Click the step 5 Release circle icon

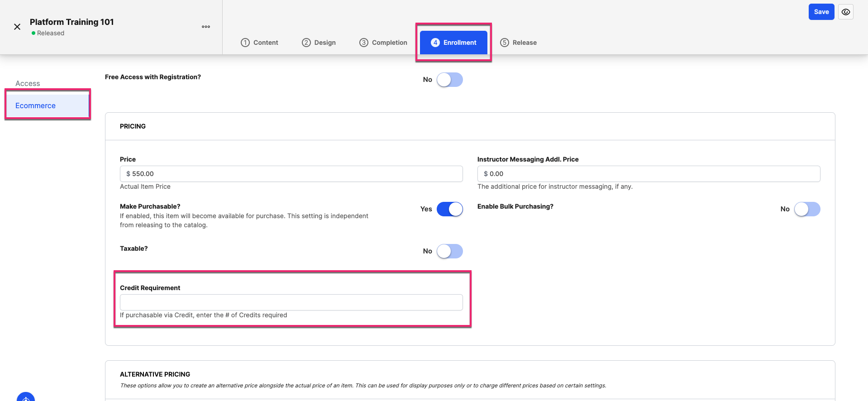[x=505, y=43]
